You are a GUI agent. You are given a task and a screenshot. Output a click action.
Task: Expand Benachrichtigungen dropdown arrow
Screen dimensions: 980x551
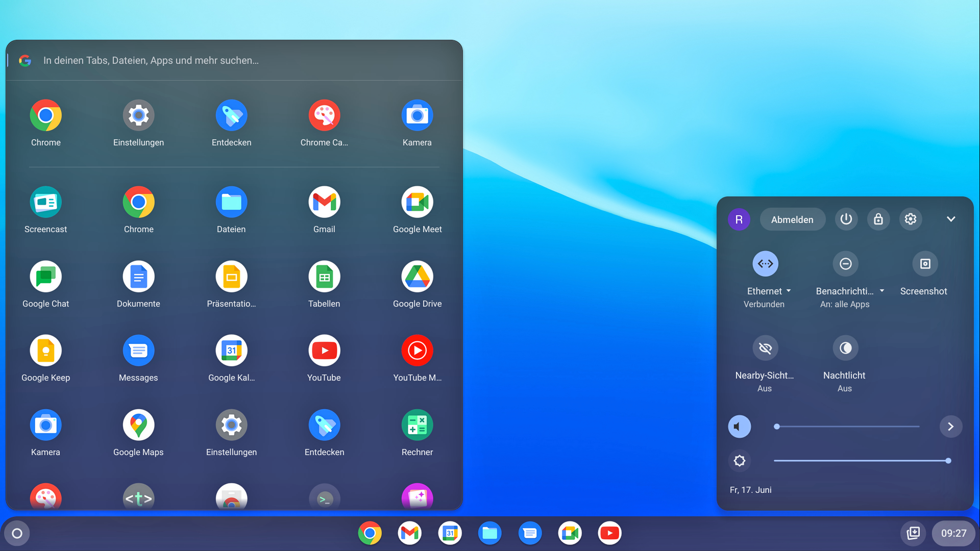882,291
